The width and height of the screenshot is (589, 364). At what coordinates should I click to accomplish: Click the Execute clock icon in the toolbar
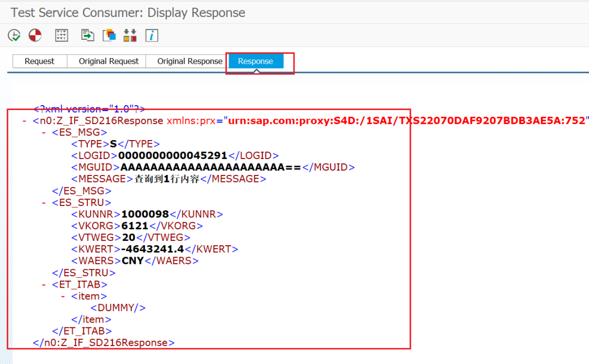click(14, 35)
